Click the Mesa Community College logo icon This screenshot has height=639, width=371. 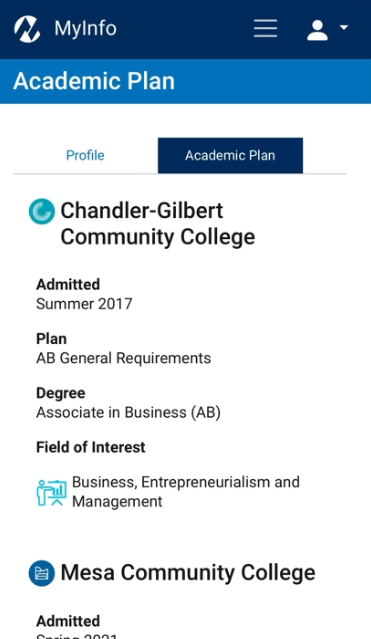[x=42, y=573]
